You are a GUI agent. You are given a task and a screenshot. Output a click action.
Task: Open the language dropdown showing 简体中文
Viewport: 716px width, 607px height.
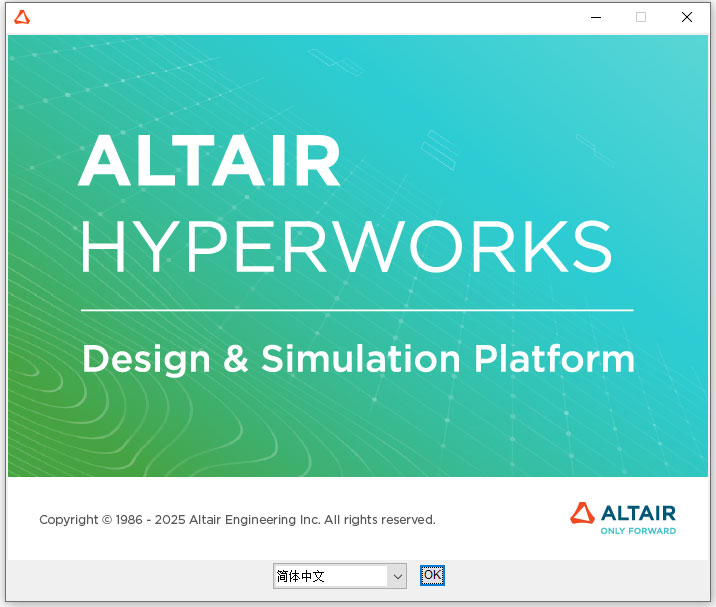click(x=330, y=576)
